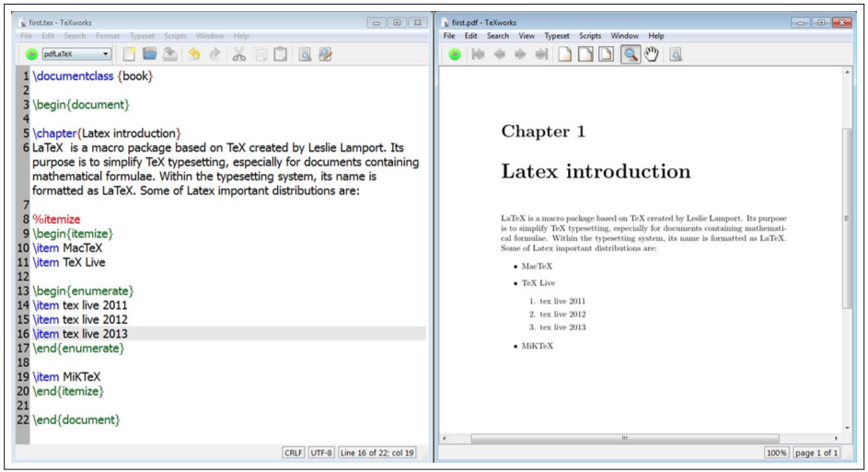
Task: Open the Typeset menu in PDF window
Action: click(556, 35)
